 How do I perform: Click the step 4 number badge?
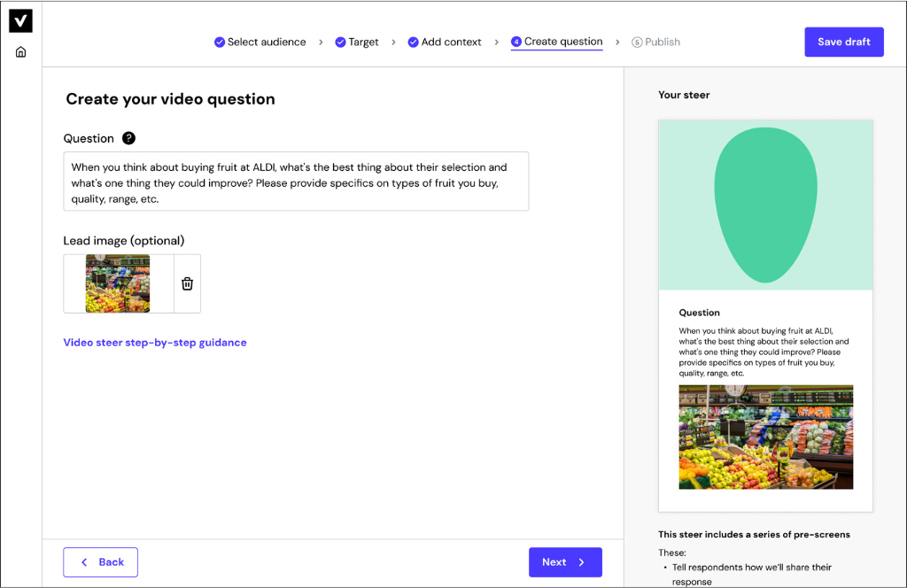516,42
